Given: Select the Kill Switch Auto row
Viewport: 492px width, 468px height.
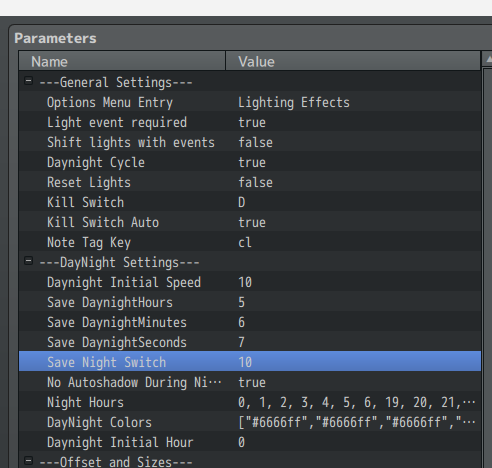Looking at the screenshot, I should pyautogui.click(x=250, y=222).
